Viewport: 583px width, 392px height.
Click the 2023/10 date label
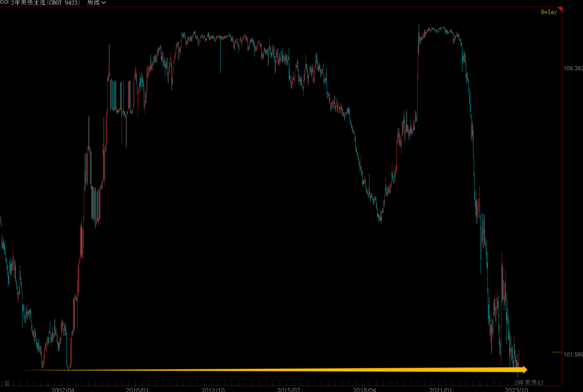[516, 390]
